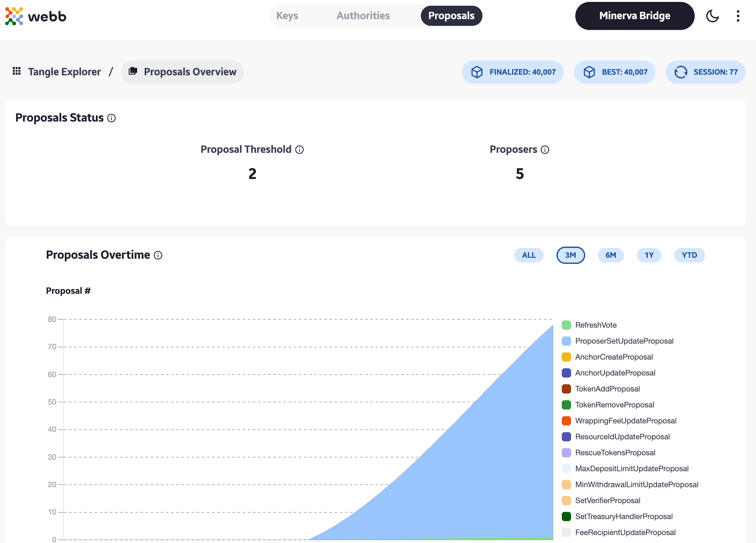This screenshot has height=543, width=756.
Task: Click the 80 y-axis label
Action: (x=52, y=319)
